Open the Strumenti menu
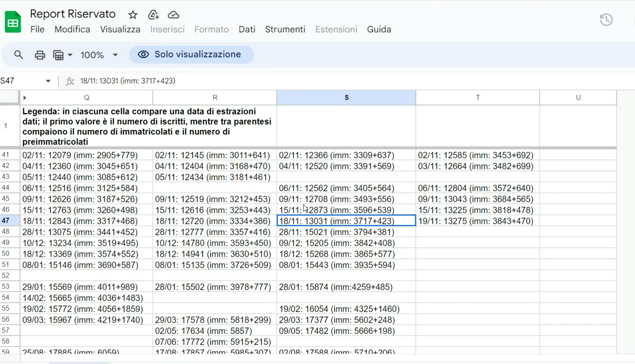The image size is (635, 364). tap(285, 29)
